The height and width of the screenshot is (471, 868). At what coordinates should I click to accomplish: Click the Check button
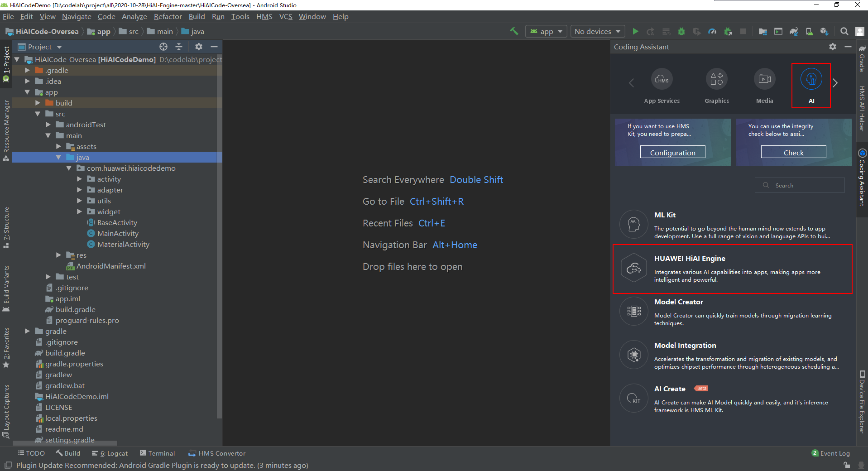point(793,153)
